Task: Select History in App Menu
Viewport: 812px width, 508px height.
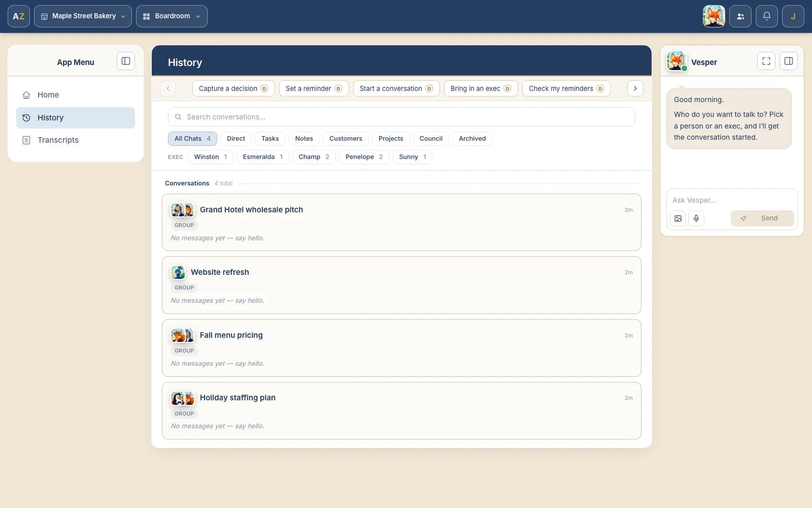Action: (76, 118)
